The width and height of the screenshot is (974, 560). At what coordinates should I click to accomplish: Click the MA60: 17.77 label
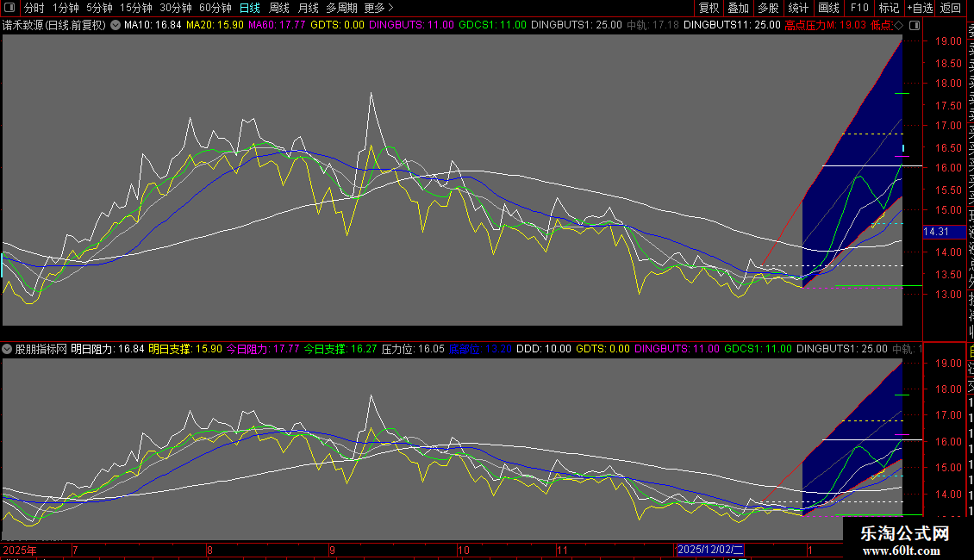click(277, 25)
